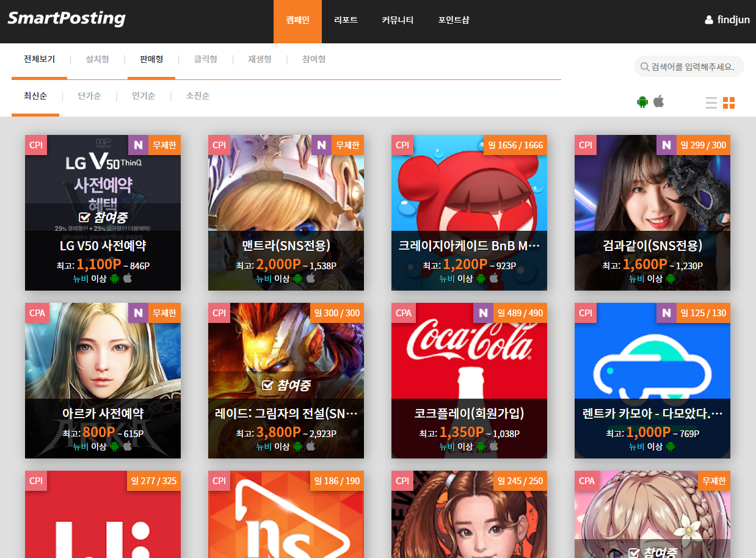This screenshot has height=558, width=756.
Task: Click the 일 299 / 300 quota badge
Action: pyautogui.click(x=703, y=145)
